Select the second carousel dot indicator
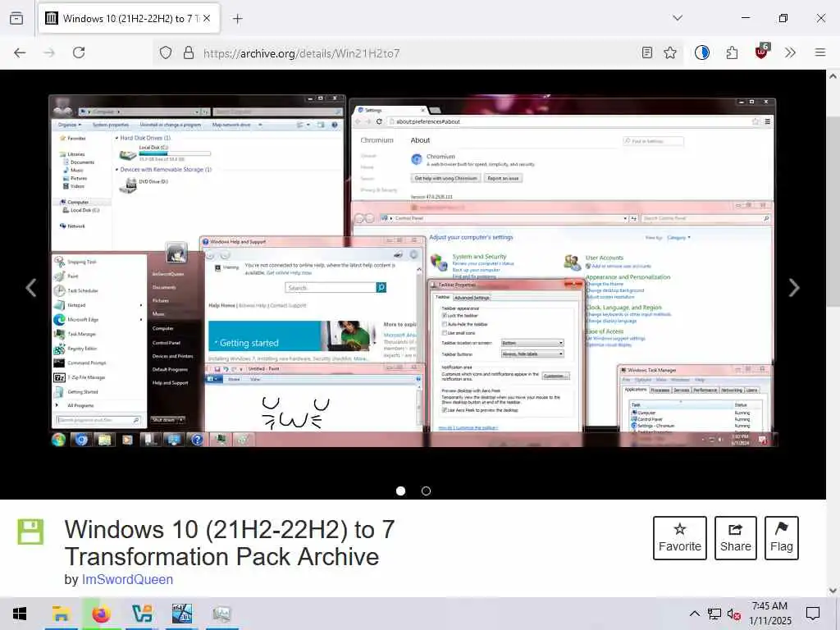The height and width of the screenshot is (630, 840). click(426, 491)
